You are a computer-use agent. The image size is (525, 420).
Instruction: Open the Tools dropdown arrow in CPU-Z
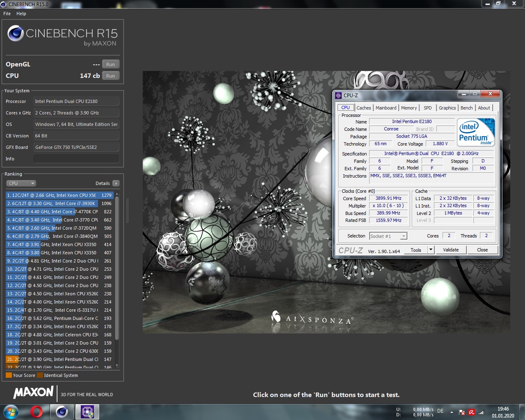click(x=431, y=250)
